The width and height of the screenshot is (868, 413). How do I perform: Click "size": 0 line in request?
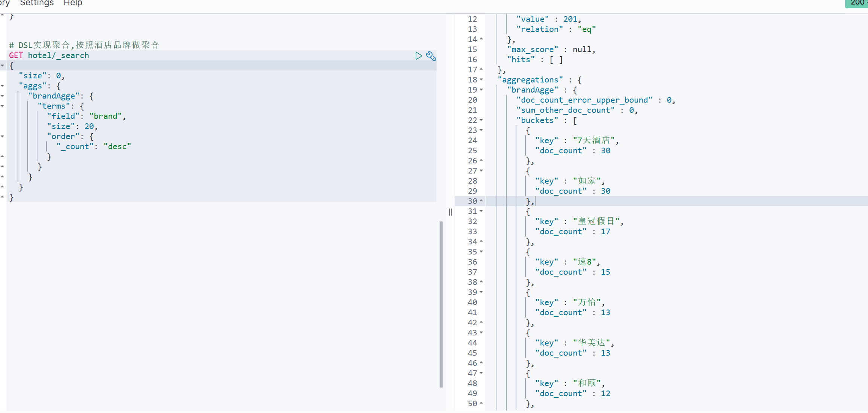42,76
